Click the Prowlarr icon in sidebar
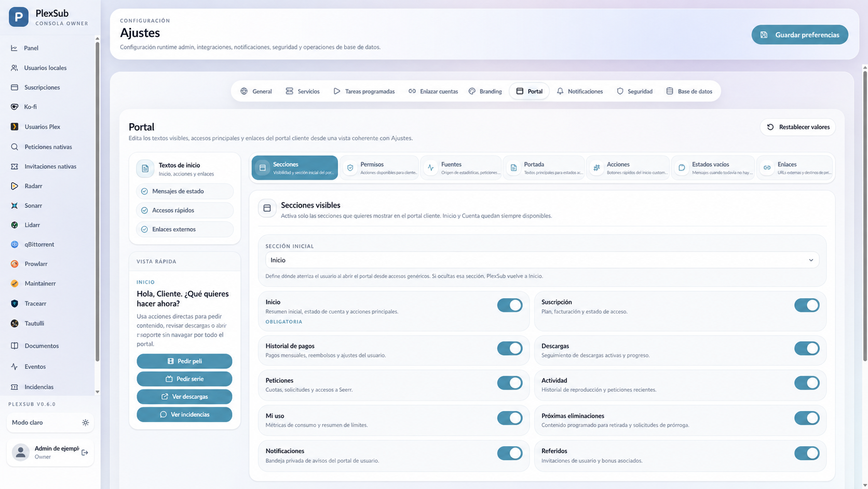Image resolution: width=868 pixels, height=489 pixels. [x=14, y=264]
